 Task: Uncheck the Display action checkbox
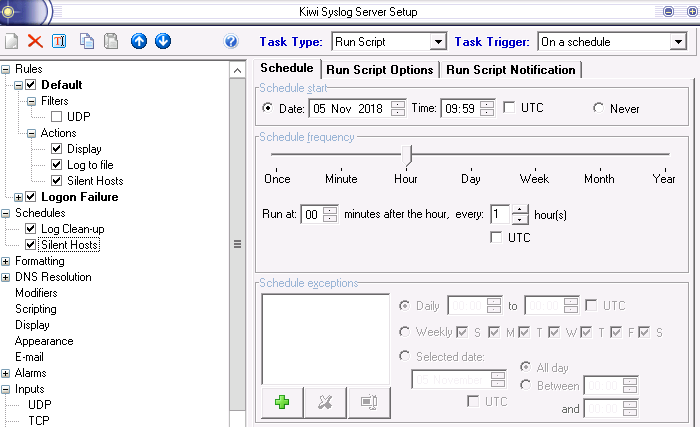[x=56, y=149]
